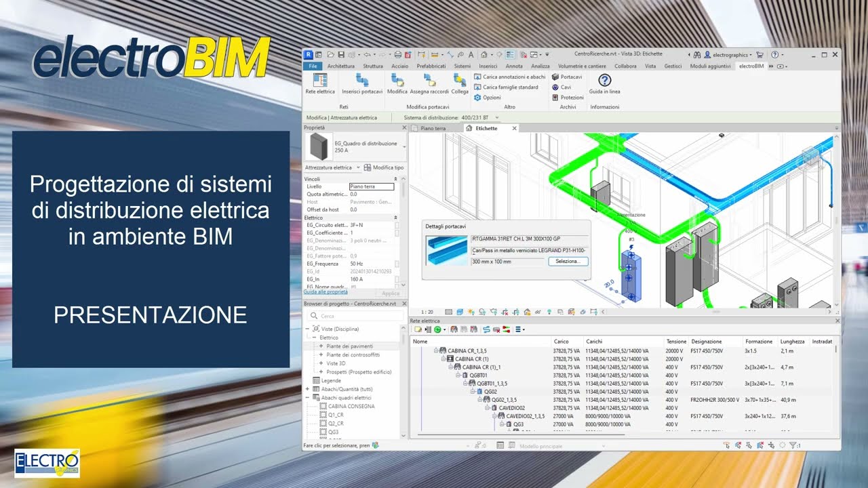Click the Designazione column header
The width and height of the screenshot is (868, 488).
coord(706,342)
